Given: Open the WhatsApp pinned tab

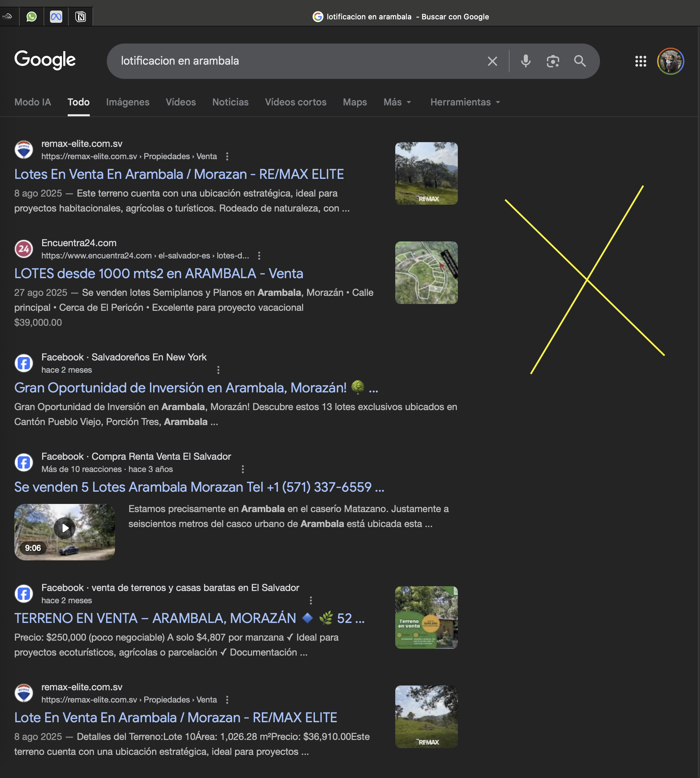Looking at the screenshot, I should 32,17.
